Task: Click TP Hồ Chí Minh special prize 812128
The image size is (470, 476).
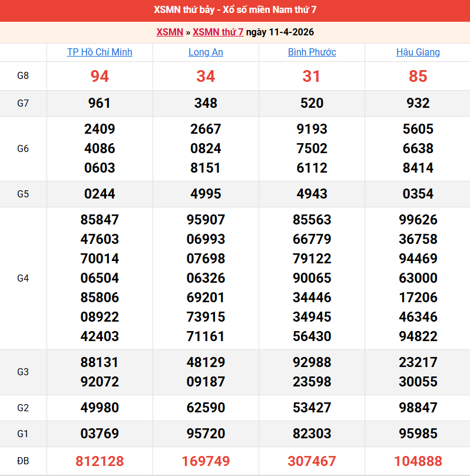Action: (x=100, y=461)
